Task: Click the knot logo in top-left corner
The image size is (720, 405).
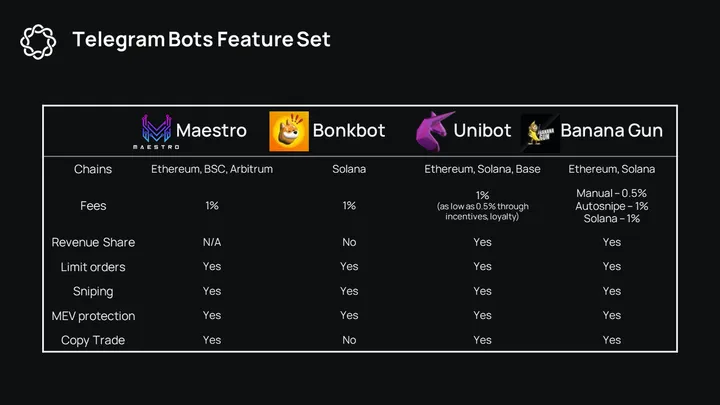Action: (38, 40)
